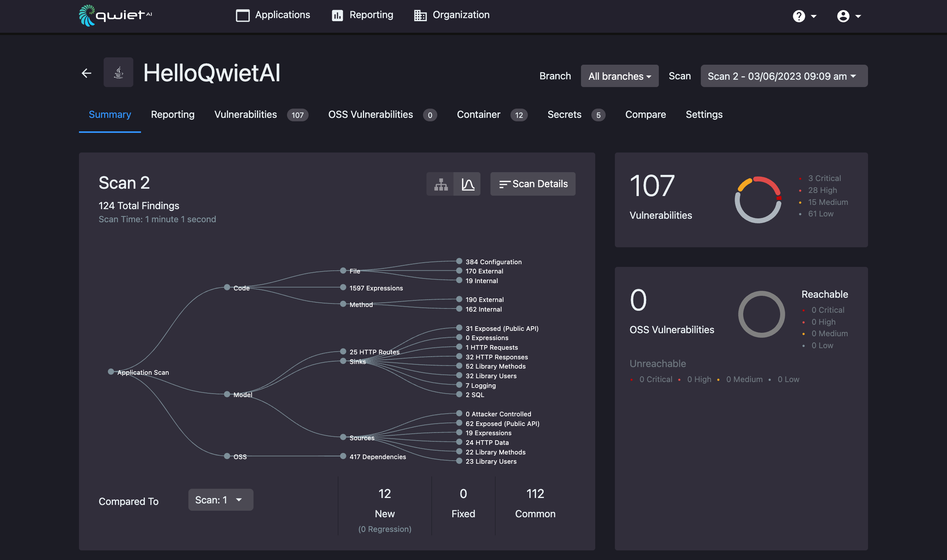
Task: Open the Compared To Scan: 1 dropdown
Action: click(x=221, y=500)
